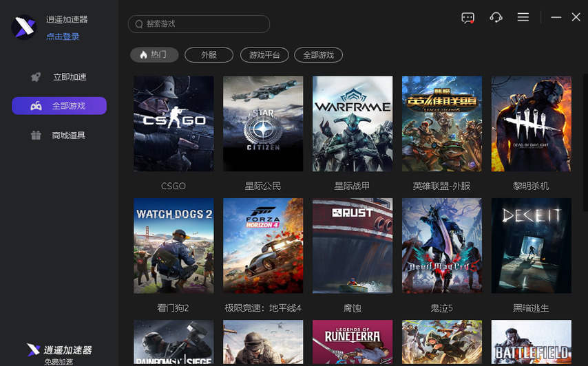This screenshot has height=366, width=588.
Task: Click the rocket icon beside 立即加速
Action: 36,77
